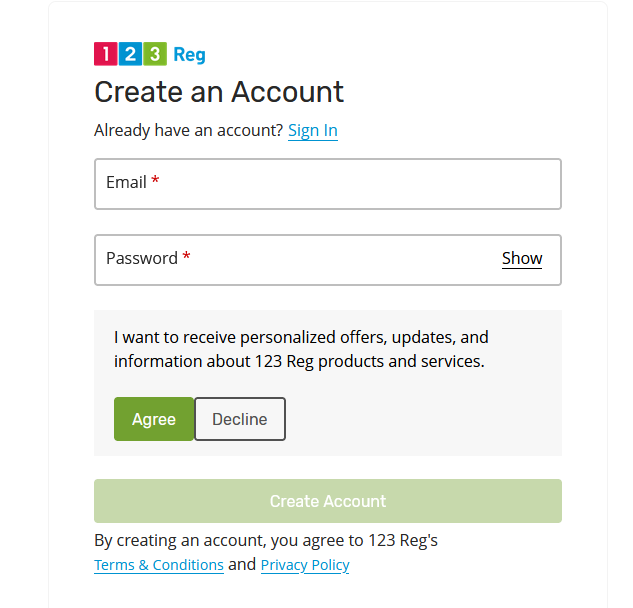Viewport: 633px width, 608px height.
Task: Click the red asterisk beside Email
Action: [x=156, y=181]
